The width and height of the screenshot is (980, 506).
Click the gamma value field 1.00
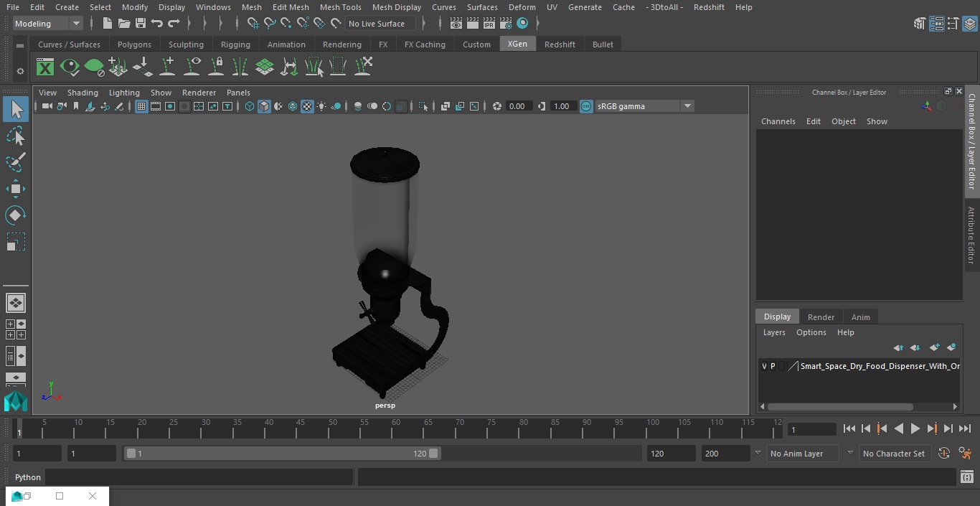coord(562,106)
